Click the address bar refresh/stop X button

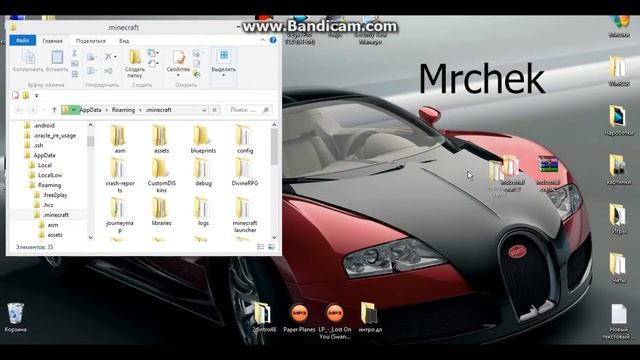(215, 110)
